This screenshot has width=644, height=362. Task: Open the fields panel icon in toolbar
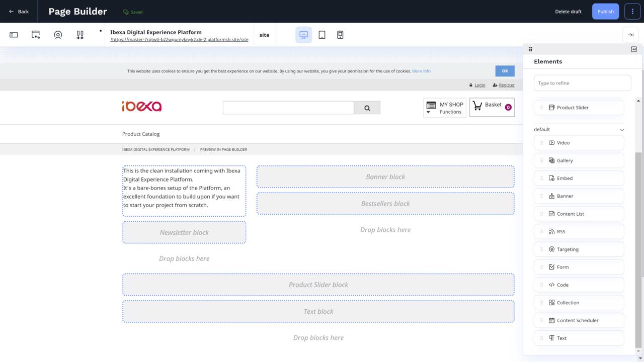[x=14, y=35]
